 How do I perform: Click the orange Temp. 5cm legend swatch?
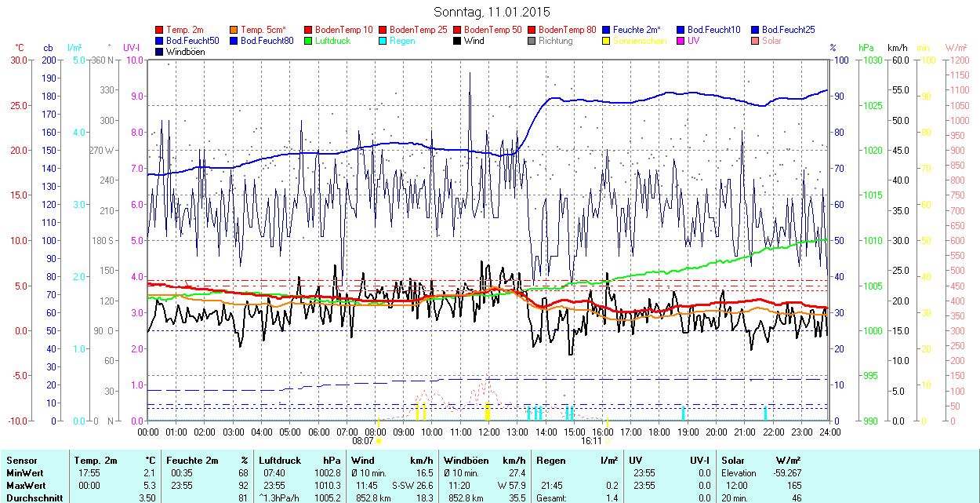pyautogui.click(x=234, y=29)
